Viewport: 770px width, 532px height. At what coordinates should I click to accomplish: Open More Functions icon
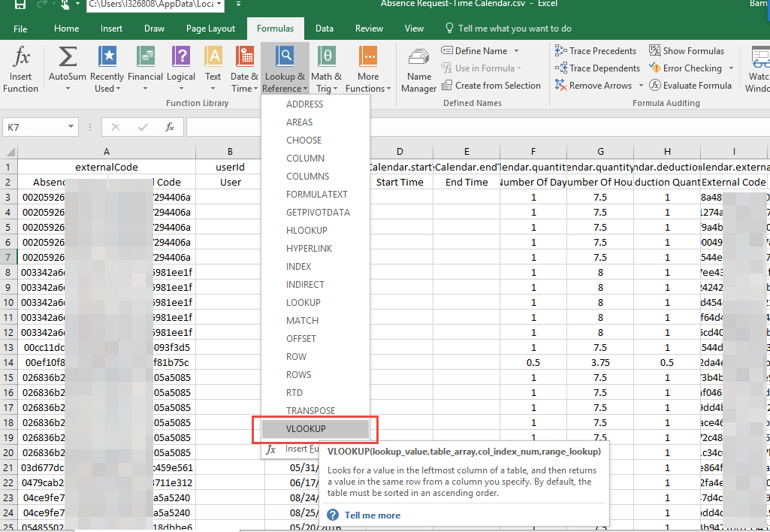point(368,56)
